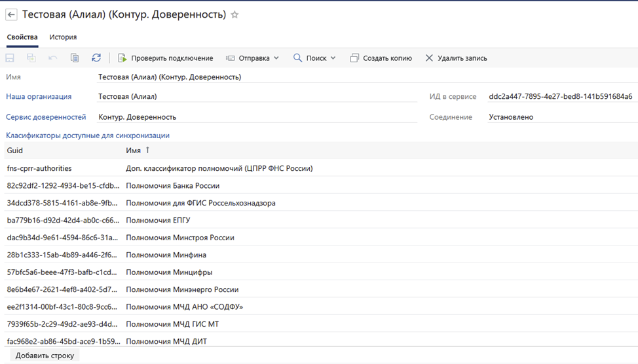Viewport: 638px width, 364px height.
Task: Switch to the История tab
Action: 63,37
